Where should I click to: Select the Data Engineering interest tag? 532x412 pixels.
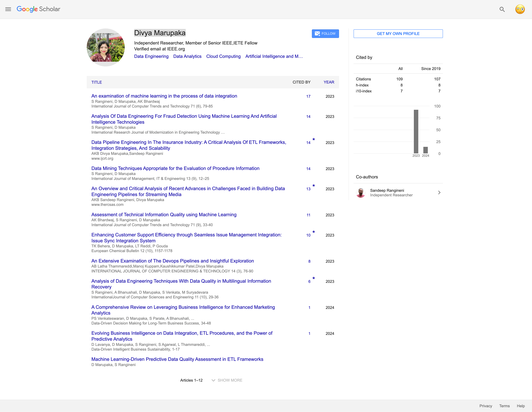(x=151, y=57)
